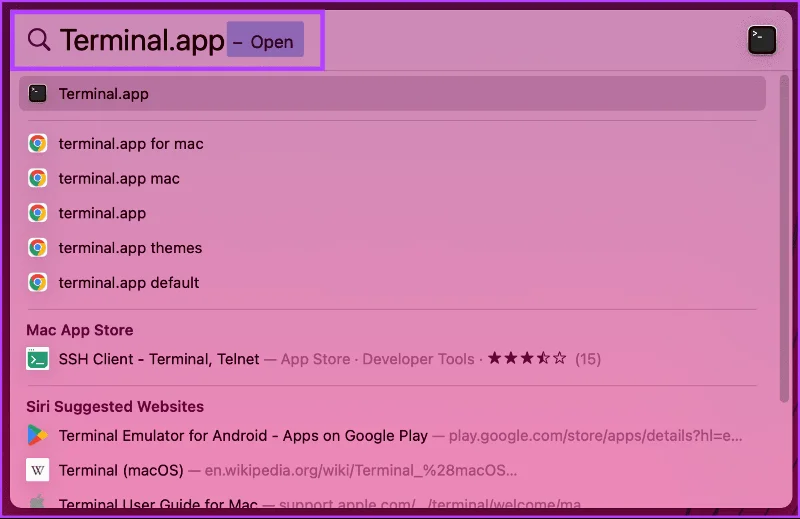800x519 pixels.
Task: Click the Terminal app icon in search bar
Action: coord(762,40)
